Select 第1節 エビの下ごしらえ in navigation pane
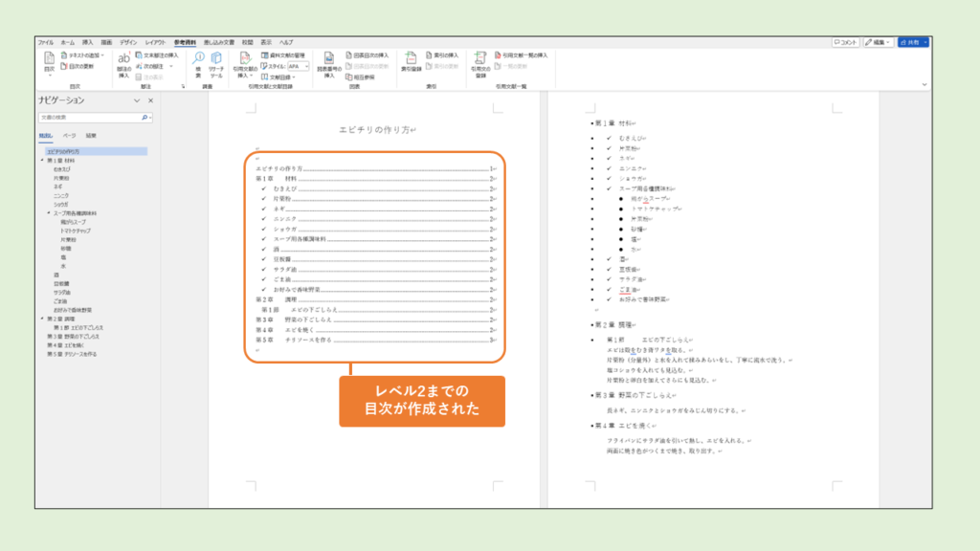 78,327
